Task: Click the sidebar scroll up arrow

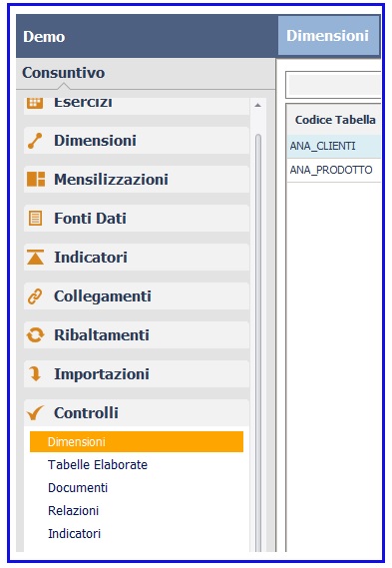Action: 258,106
